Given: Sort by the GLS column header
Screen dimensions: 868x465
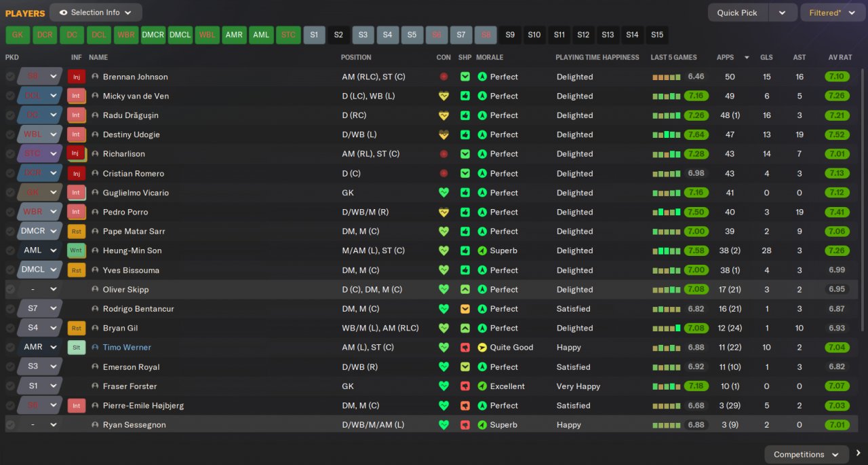Looking at the screenshot, I should 766,58.
